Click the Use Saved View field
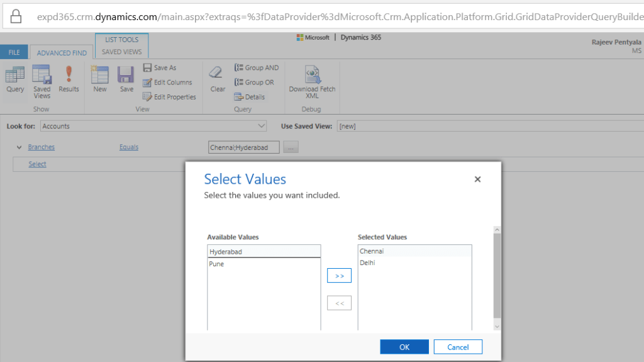 click(x=491, y=126)
